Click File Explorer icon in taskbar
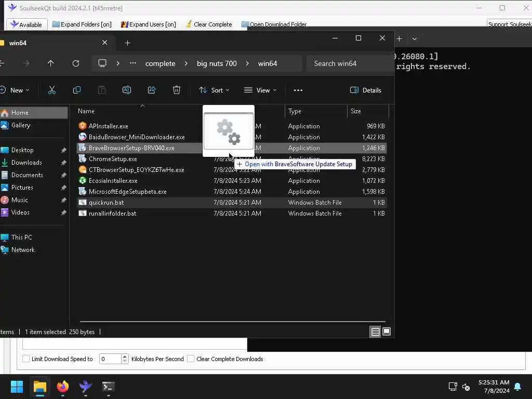This screenshot has width=532, height=399. coord(39,387)
